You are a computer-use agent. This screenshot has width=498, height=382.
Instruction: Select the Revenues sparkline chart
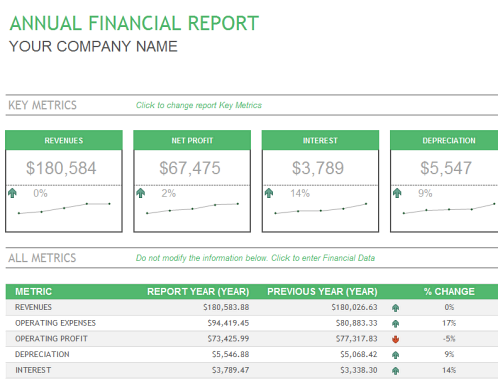pos(64,208)
